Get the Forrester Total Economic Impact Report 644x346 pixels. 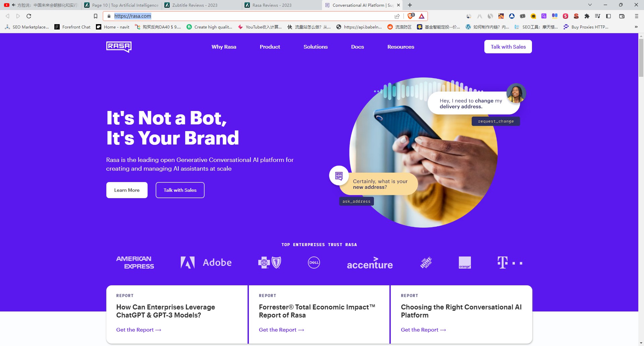point(281,330)
